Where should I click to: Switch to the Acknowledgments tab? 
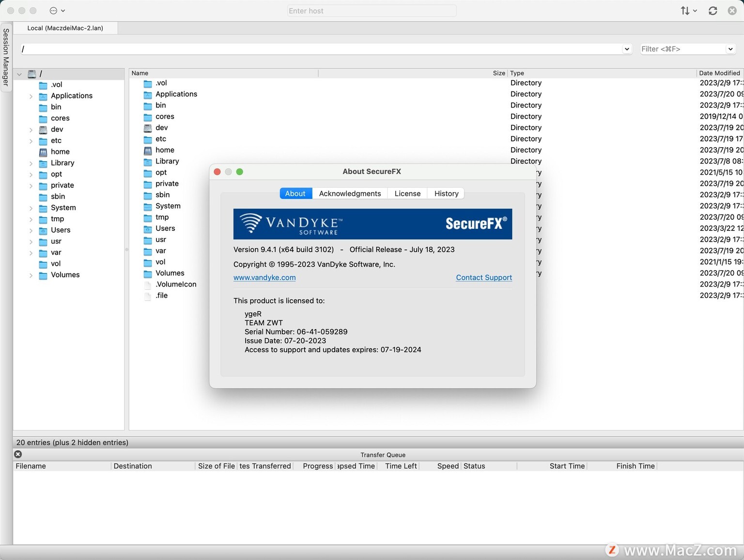(350, 194)
